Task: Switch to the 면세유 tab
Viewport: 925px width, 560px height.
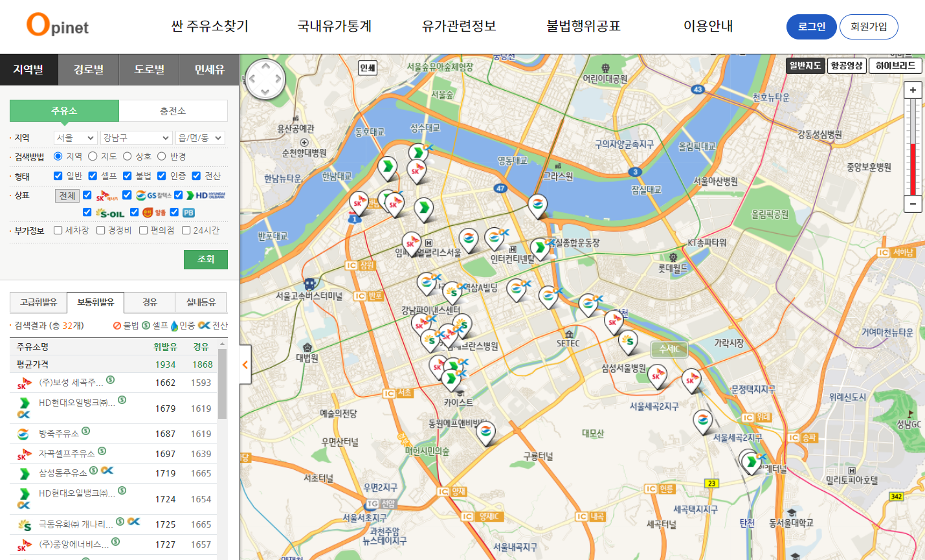Action: click(210, 70)
